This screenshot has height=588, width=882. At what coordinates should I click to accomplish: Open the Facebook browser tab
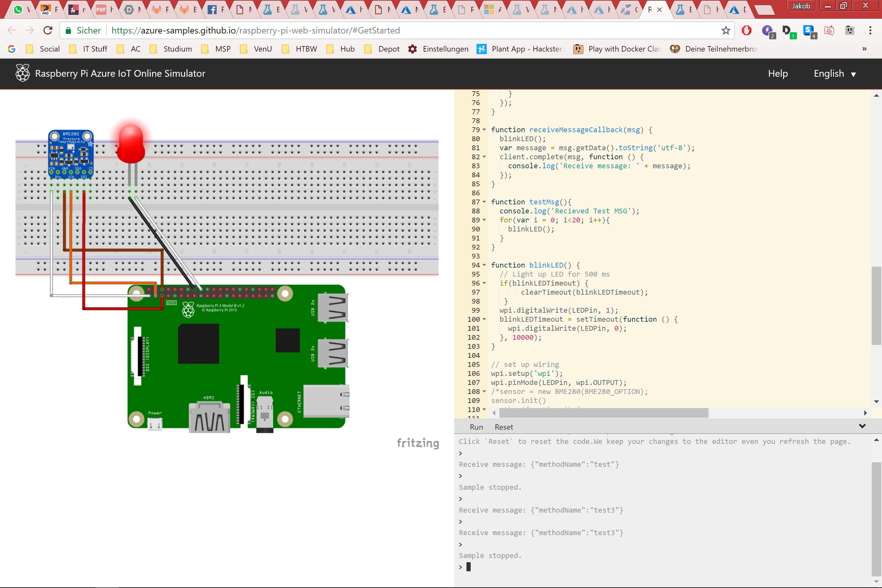coord(212,9)
